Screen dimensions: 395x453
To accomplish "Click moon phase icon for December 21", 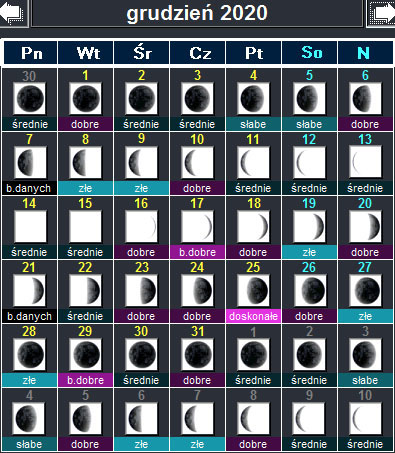I will [29, 291].
